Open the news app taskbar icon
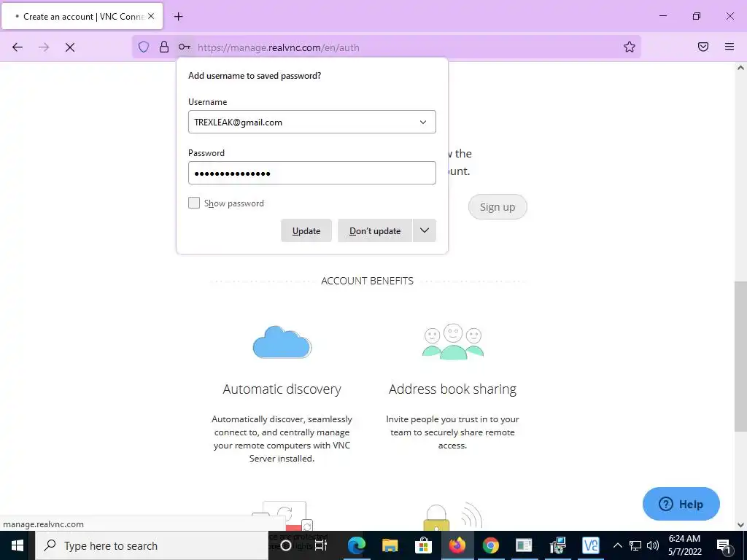Image resolution: width=747 pixels, height=560 pixels. pyautogui.click(x=524, y=545)
